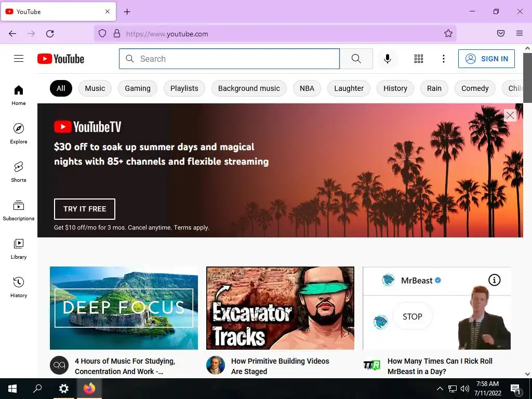
Task: Open Windows taskbar search
Action: tap(37, 389)
